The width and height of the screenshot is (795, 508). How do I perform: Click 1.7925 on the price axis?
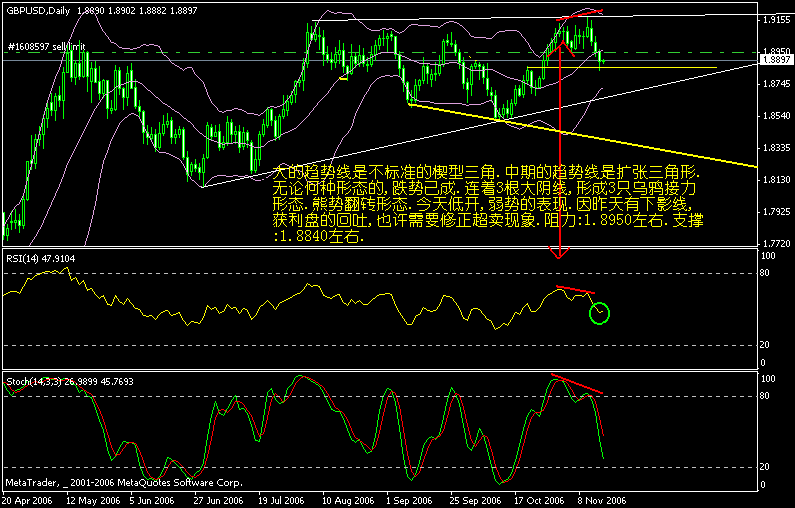pos(777,212)
